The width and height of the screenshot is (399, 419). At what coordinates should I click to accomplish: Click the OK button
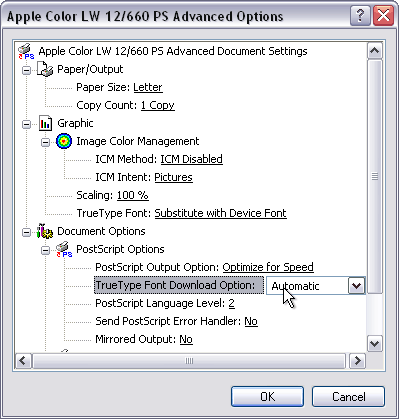tap(267, 397)
